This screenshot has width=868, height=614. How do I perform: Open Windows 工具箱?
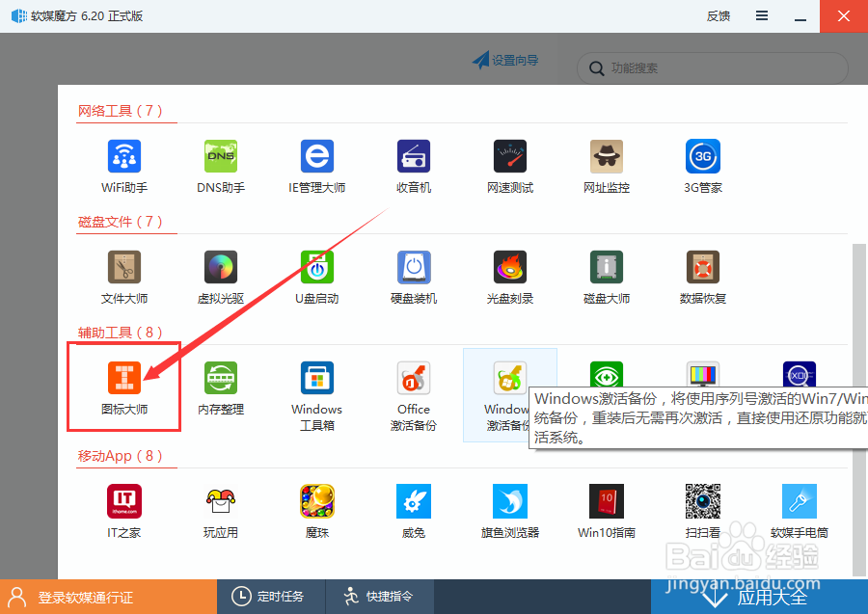pyautogui.click(x=316, y=395)
